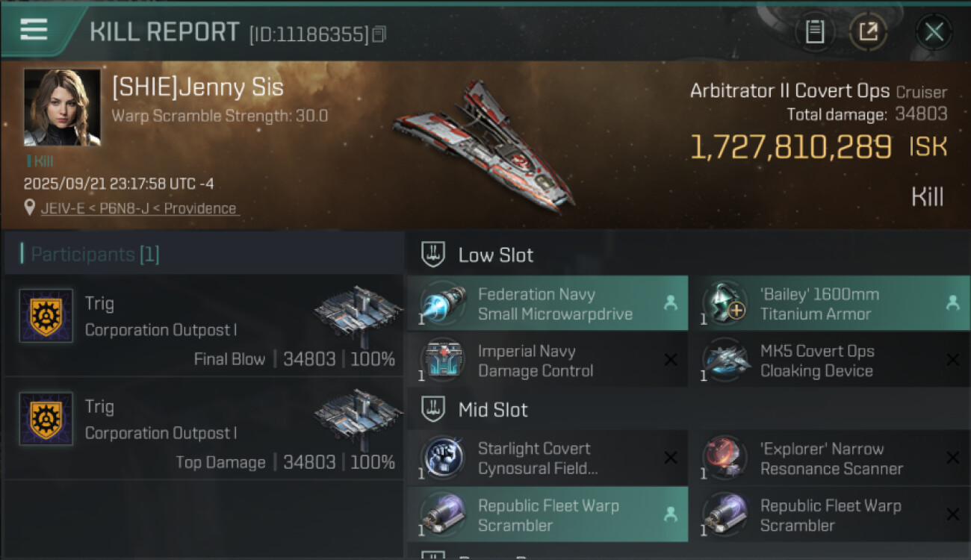971x560 pixels.
Task: Open the JEIV-E location link
Action: click(x=139, y=208)
